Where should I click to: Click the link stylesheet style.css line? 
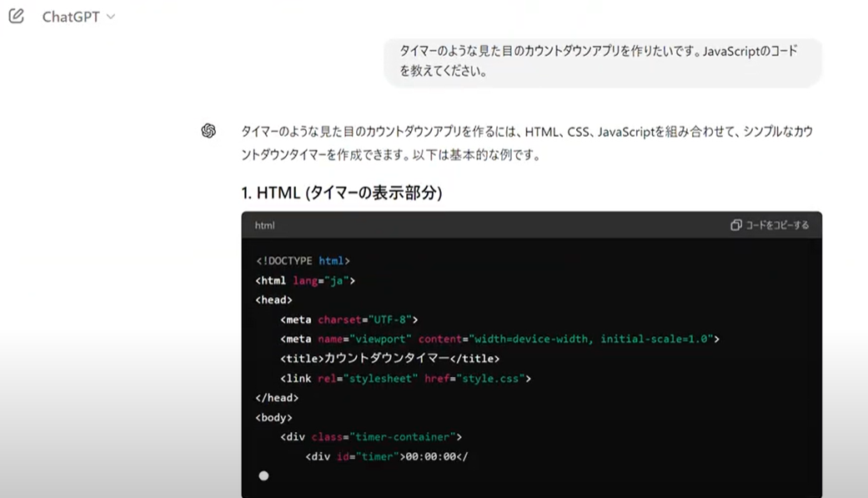[405, 379]
